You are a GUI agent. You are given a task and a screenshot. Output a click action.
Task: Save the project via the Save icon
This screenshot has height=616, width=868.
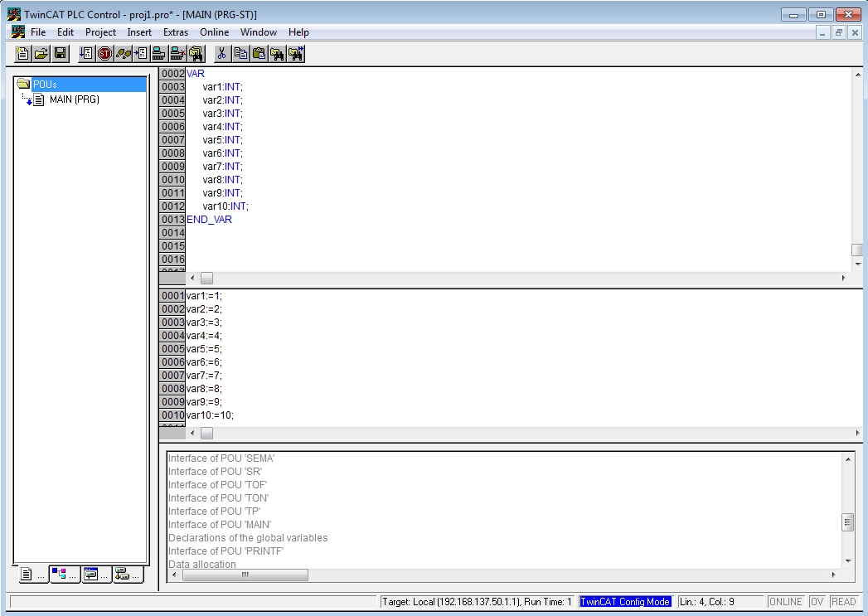(59, 53)
